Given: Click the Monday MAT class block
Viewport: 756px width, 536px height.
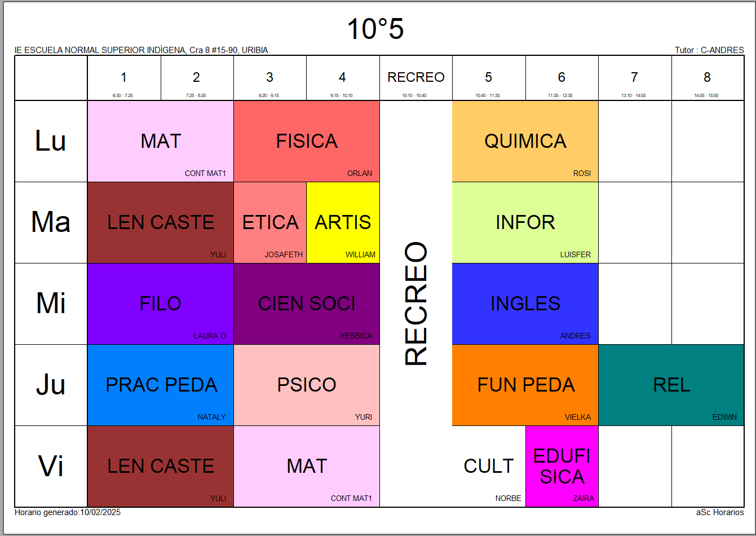Looking at the screenshot, I should coord(161,141).
